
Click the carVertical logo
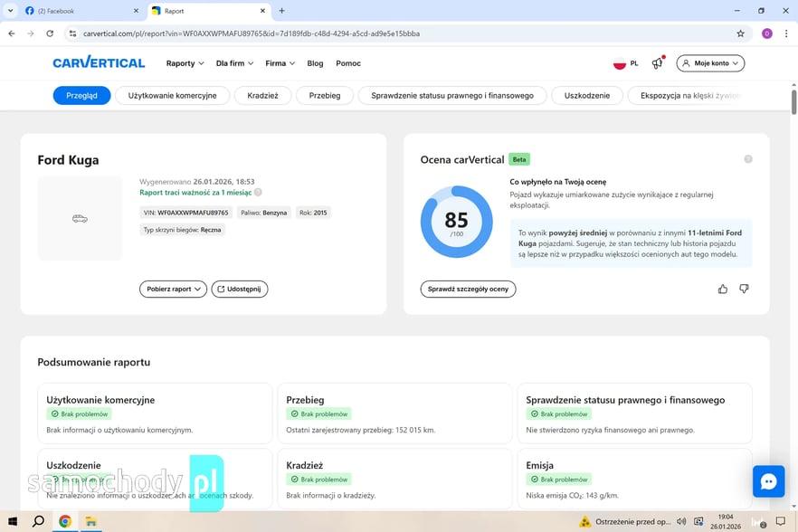click(x=99, y=62)
